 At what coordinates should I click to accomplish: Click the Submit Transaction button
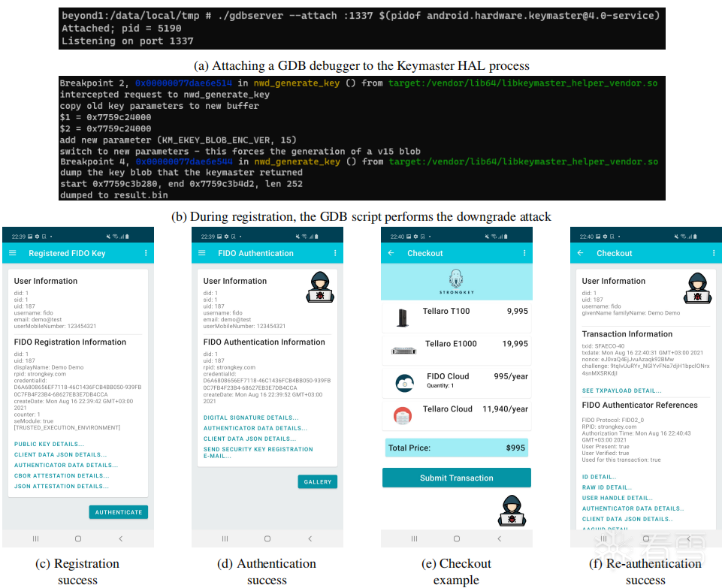point(456,478)
